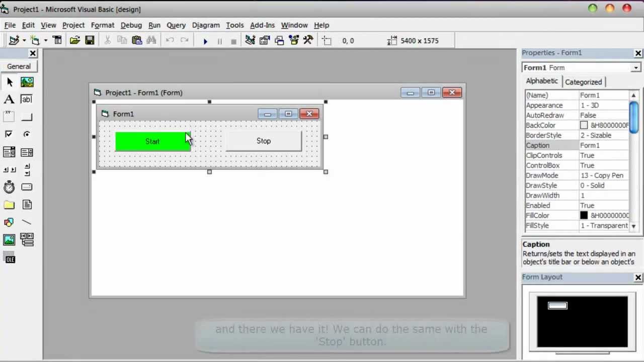
Task: Open the File menu
Action: coord(10,25)
